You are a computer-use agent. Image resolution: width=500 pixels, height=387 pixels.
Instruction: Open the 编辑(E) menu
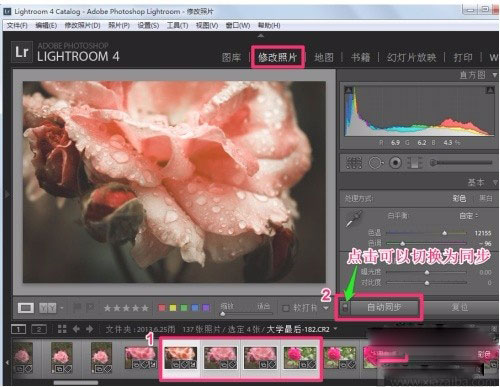coord(46,25)
